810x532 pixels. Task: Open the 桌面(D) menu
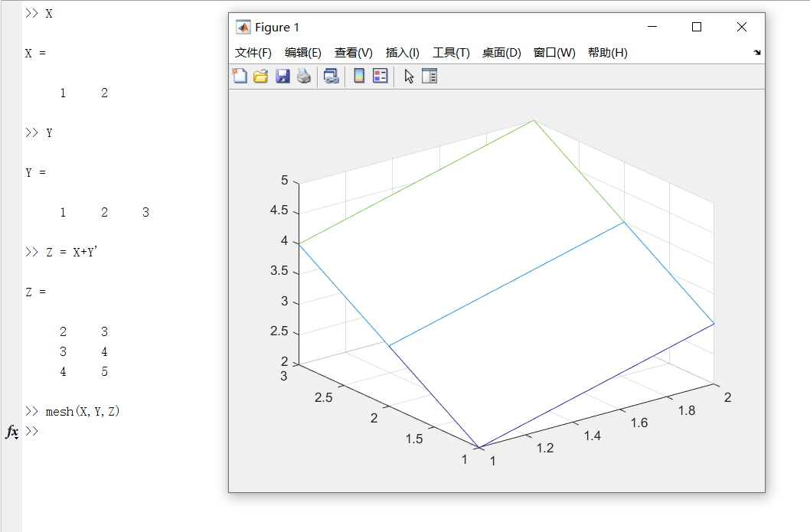pyautogui.click(x=501, y=53)
